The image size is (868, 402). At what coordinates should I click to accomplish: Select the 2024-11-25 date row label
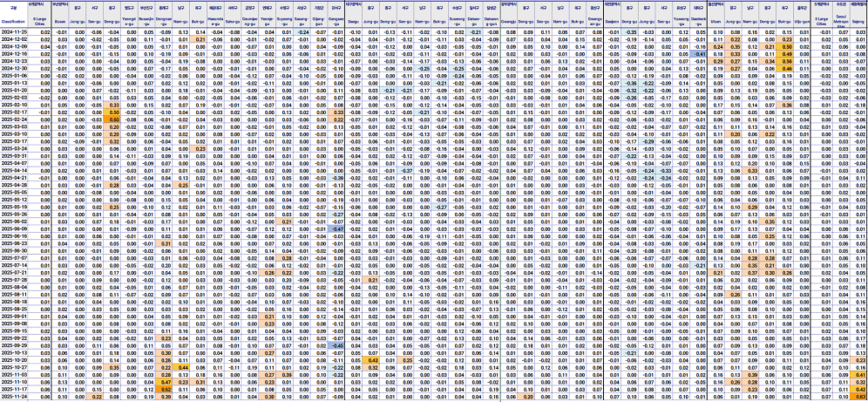(15, 31)
